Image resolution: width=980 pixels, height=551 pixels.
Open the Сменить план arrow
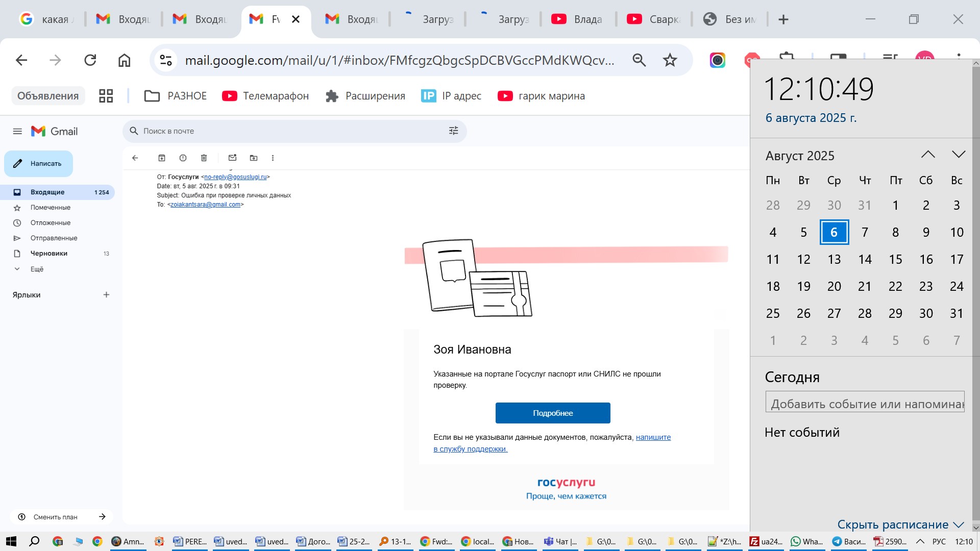(102, 517)
